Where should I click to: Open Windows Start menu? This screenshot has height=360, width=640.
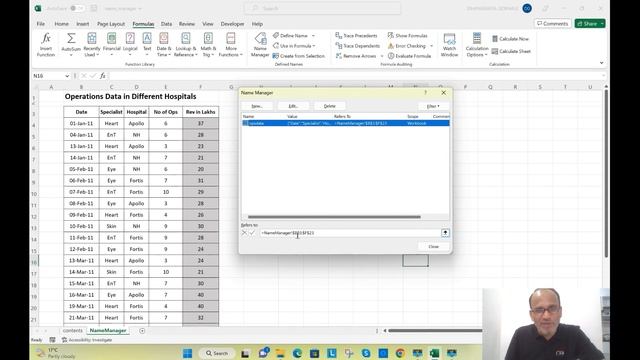pyautogui.click(x=188, y=353)
